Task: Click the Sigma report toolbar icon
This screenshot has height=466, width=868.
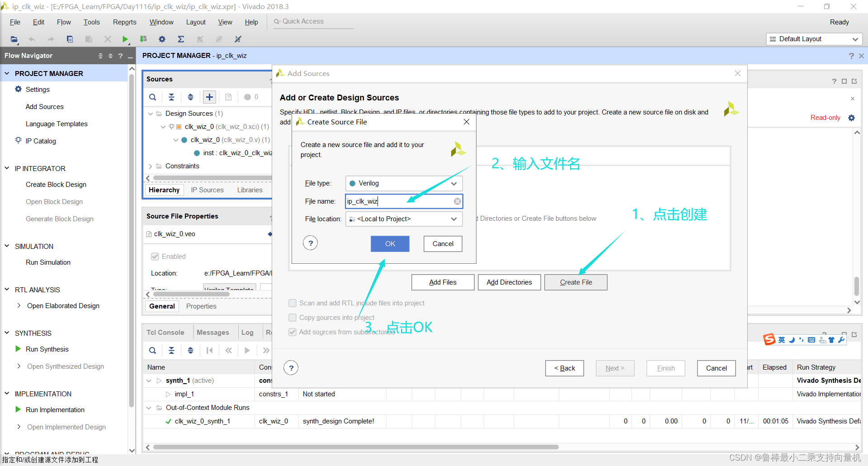Action: [181, 39]
